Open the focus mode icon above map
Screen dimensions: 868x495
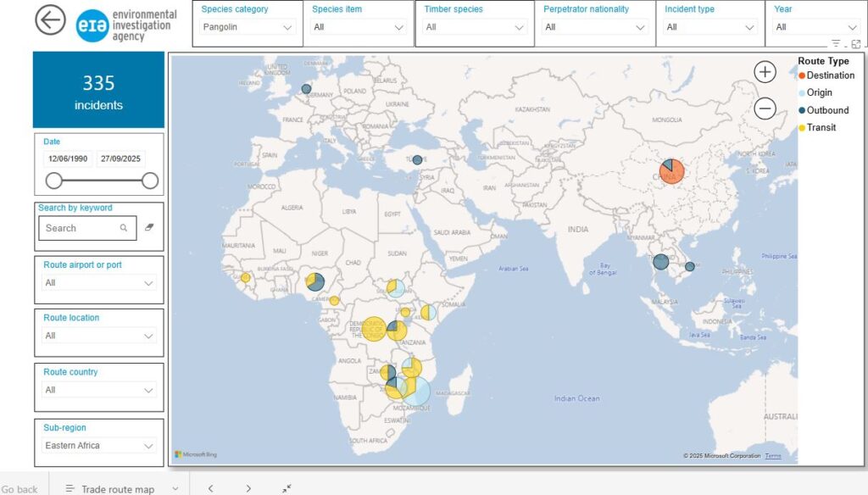click(855, 43)
